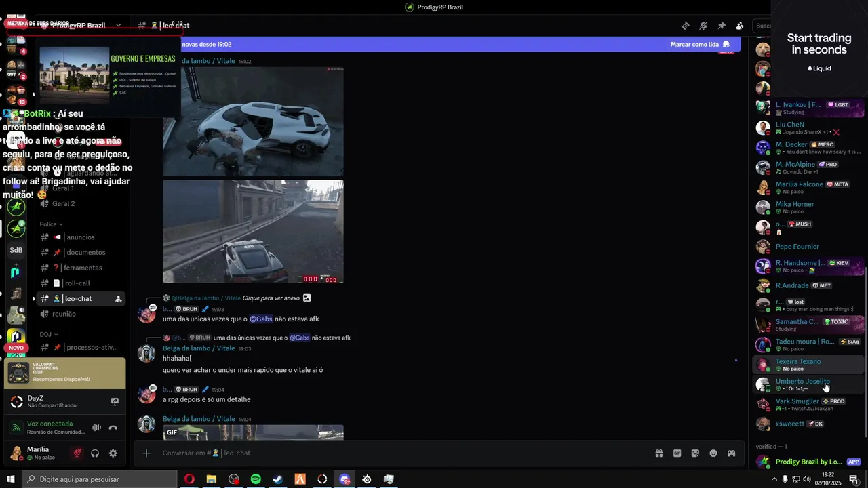The image size is (868, 488).
Task: Open GIF picker icon
Action: coord(677,453)
